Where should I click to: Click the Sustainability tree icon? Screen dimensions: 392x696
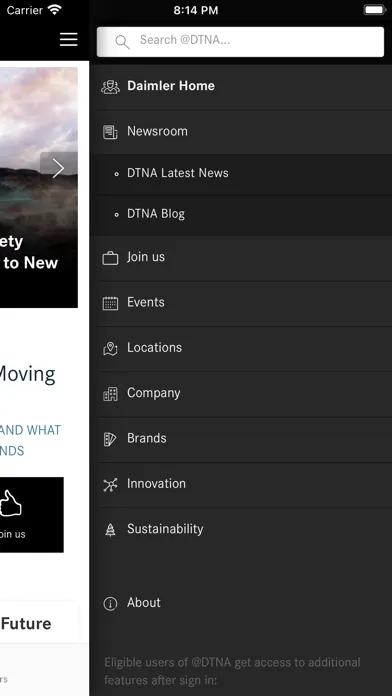[110, 530]
